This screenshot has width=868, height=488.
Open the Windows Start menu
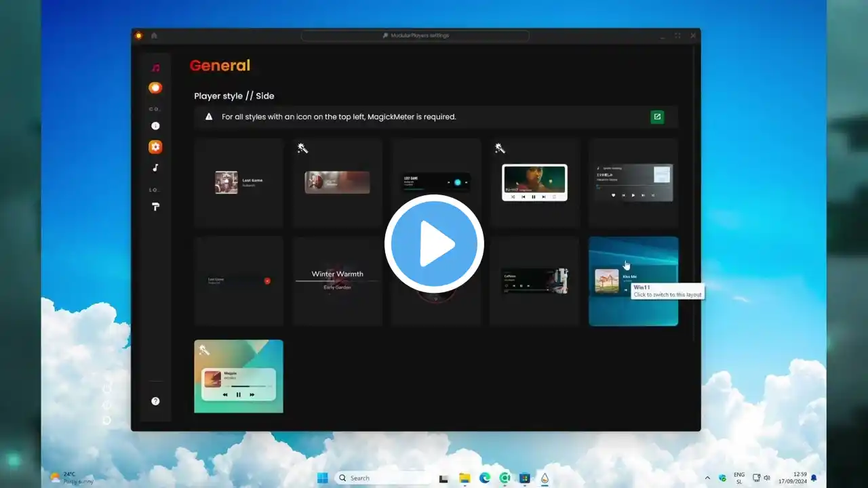pyautogui.click(x=323, y=478)
